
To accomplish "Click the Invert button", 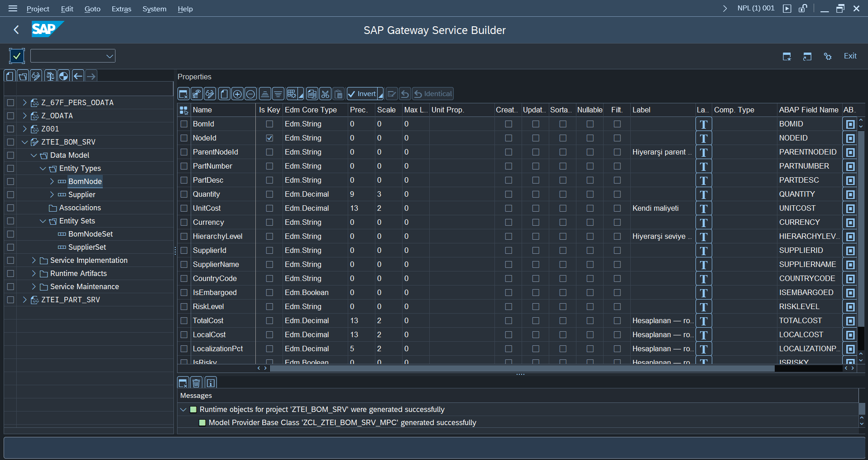I will click(x=362, y=94).
